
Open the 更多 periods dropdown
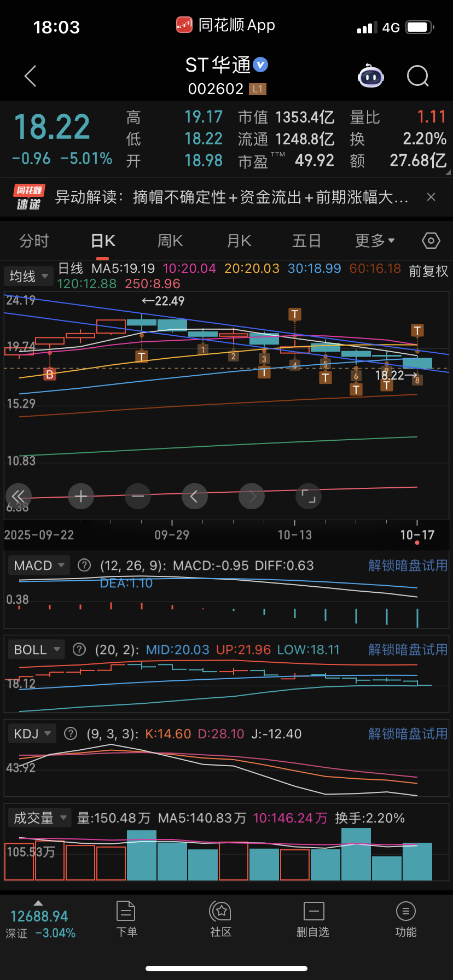[x=375, y=241]
